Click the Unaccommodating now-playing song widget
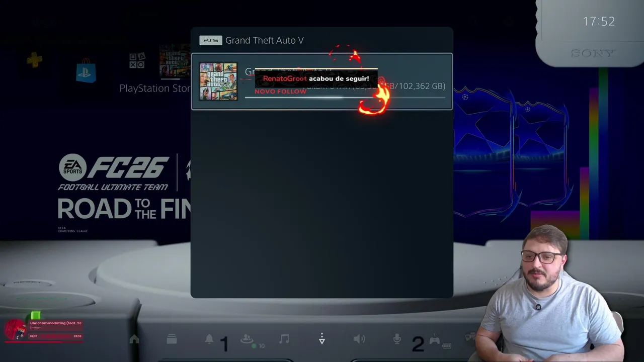 point(44,330)
